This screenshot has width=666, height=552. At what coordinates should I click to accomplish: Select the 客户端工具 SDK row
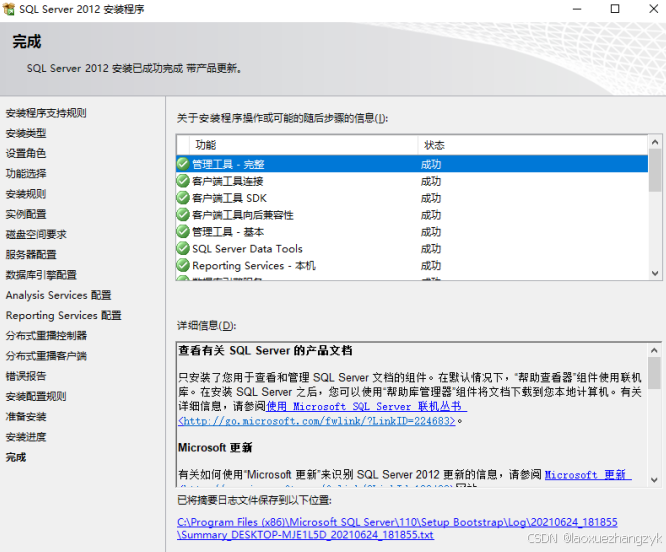(x=412, y=198)
